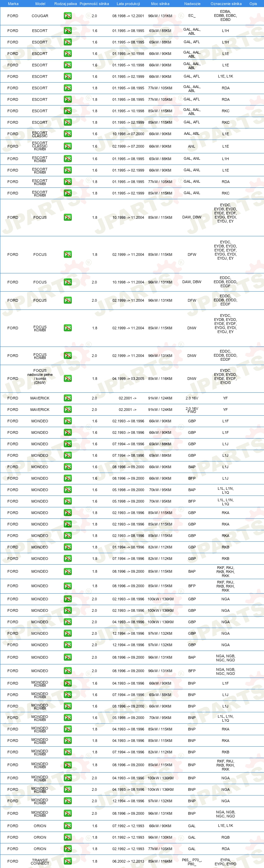The image size is (264, 868).
Task: Select the P65_, P70_, P80_ body cell
Action: click(x=192, y=862)
